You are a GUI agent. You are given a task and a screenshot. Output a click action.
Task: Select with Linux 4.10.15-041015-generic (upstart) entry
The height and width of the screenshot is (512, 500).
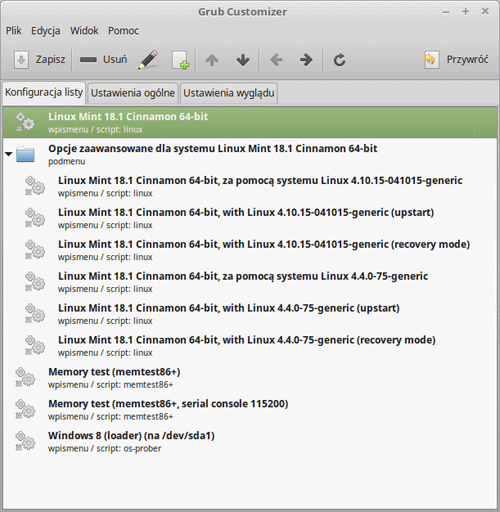point(250,218)
